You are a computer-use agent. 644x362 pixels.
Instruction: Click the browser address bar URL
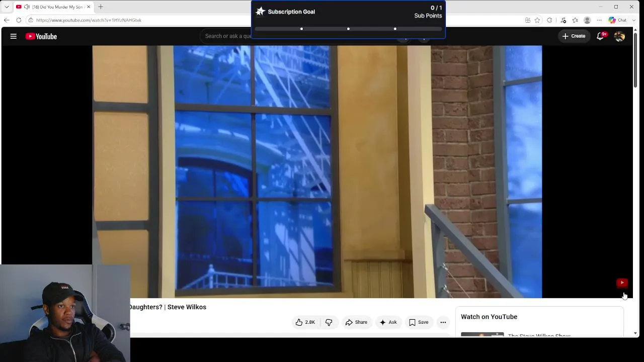[89, 20]
